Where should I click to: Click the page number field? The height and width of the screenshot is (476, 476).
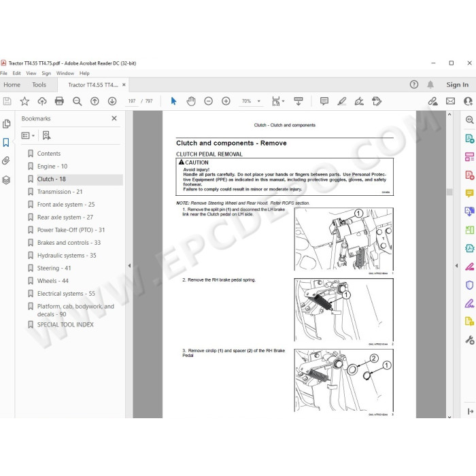tap(132, 101)
